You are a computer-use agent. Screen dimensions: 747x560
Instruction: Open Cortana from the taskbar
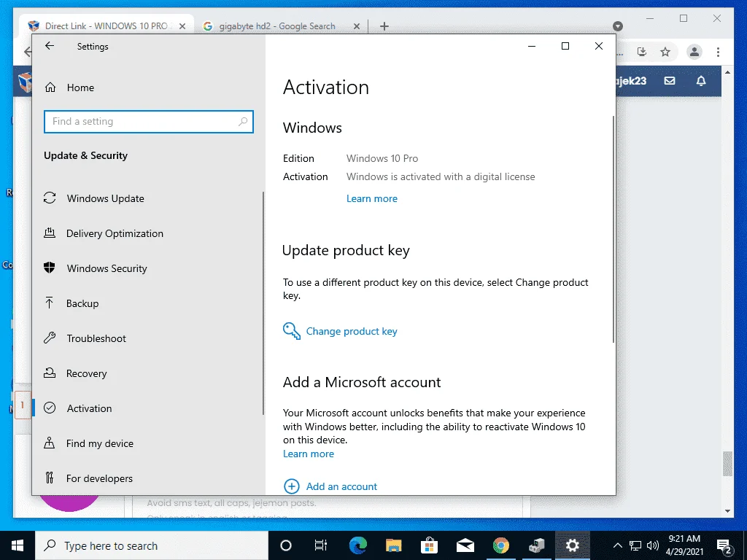pyautogui.click(x=285, y=545)
